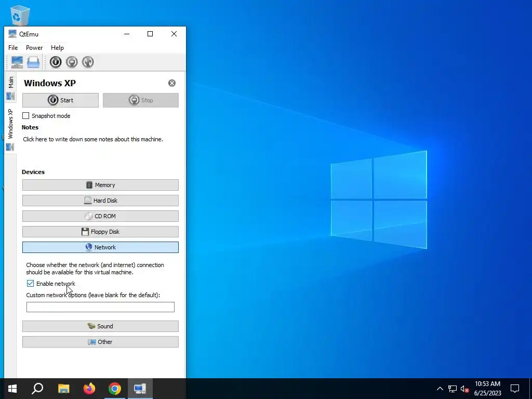The width and height of the screenshot is (532, 399).
Task: Click the notes text area
Action: coord(93,139)
